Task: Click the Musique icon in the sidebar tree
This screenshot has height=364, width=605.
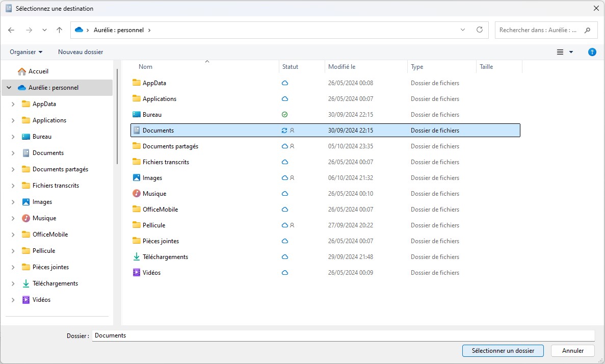Action: tap(26, 218)
